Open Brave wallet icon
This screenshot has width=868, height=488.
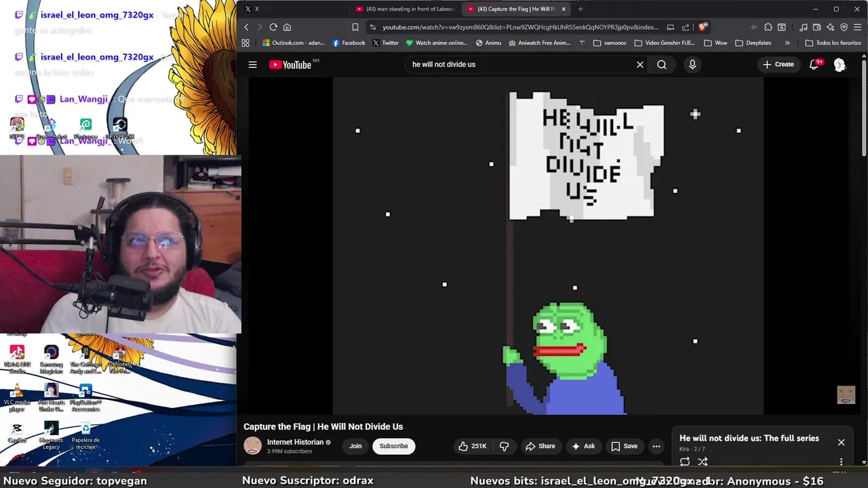pos(816,27)
